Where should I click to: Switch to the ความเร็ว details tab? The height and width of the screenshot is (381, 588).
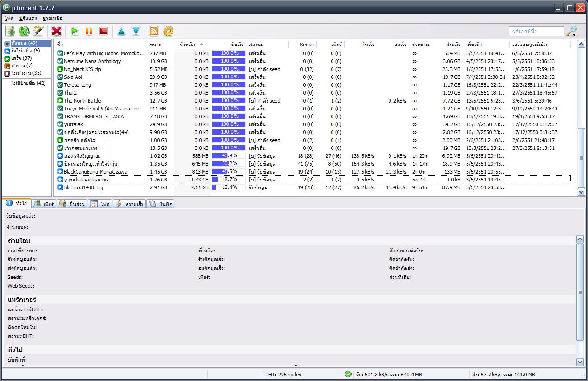pos(129,204)
